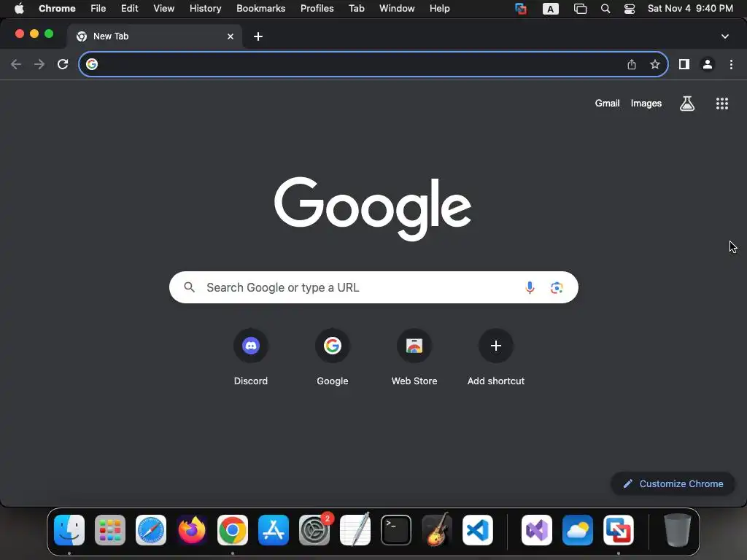This screenshot has height=560, width=747.
Task: Open the Google apps grid
Action: (722, 104)
